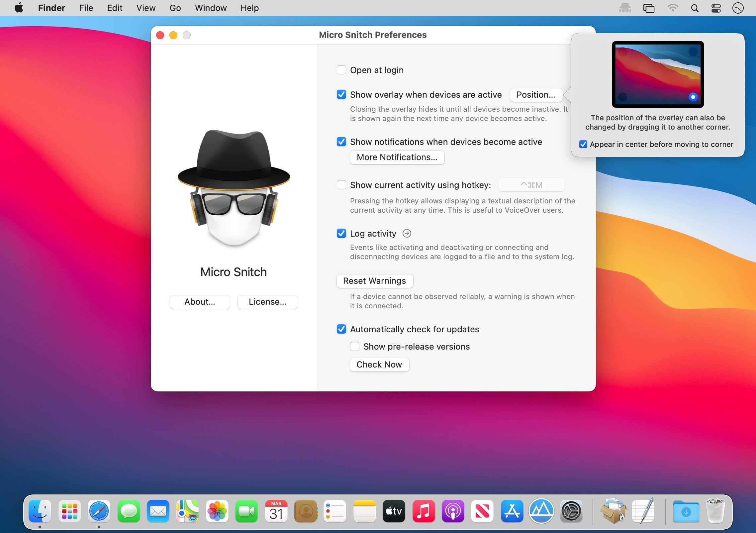Click the Wi-Fi status icon
The height and width of the screenshot is (533, 756).
click(673, 8)
